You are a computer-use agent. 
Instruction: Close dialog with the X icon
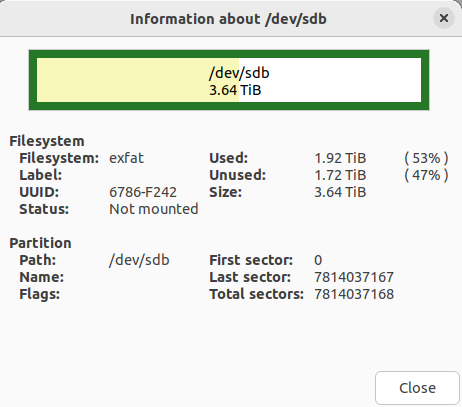coord(444,18)
